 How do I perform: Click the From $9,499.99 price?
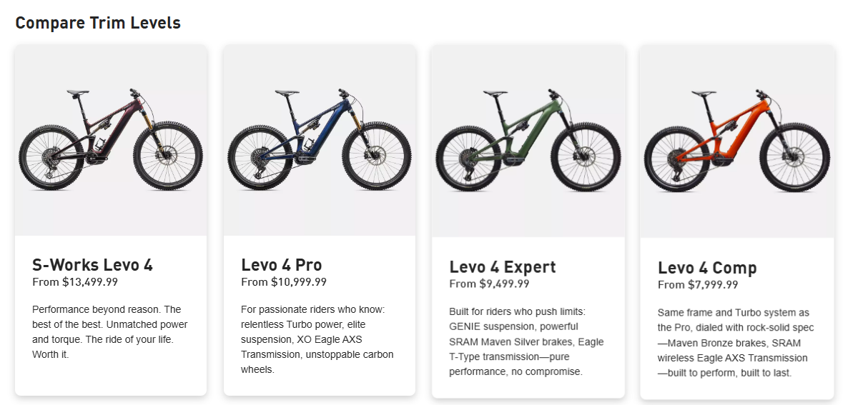489,284
